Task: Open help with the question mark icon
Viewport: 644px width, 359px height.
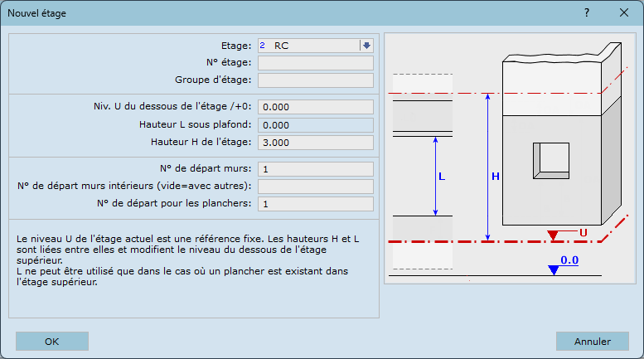Action: pos(586,13)
